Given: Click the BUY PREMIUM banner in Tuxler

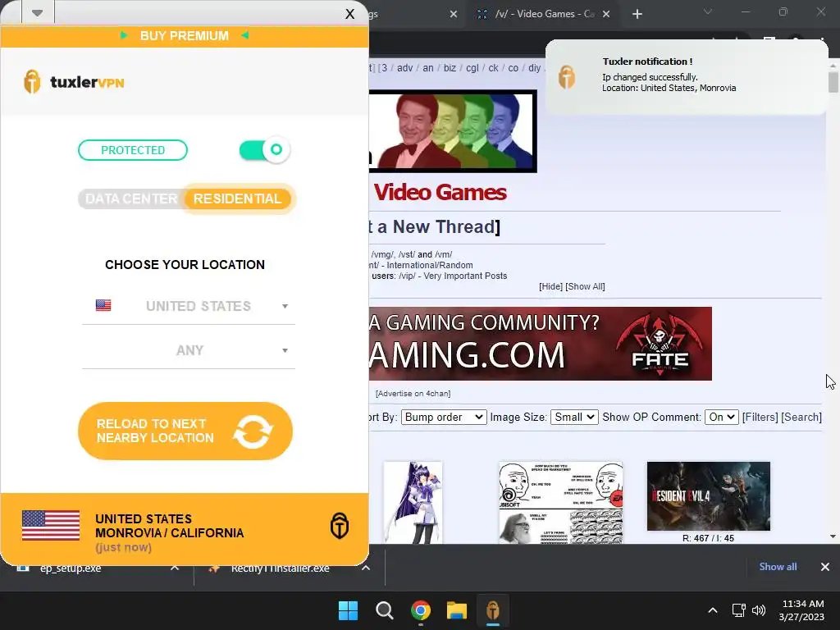Looking at the screenshot, I should click(x=185, y=36).
